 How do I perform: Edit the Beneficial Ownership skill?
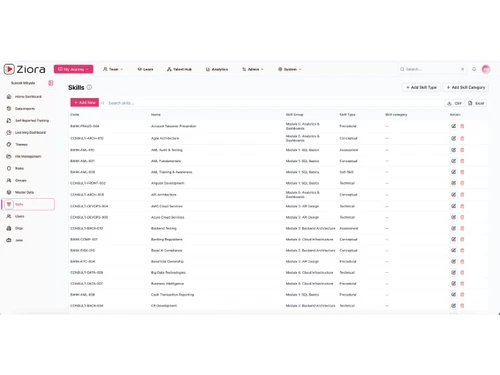coord(453,261)
